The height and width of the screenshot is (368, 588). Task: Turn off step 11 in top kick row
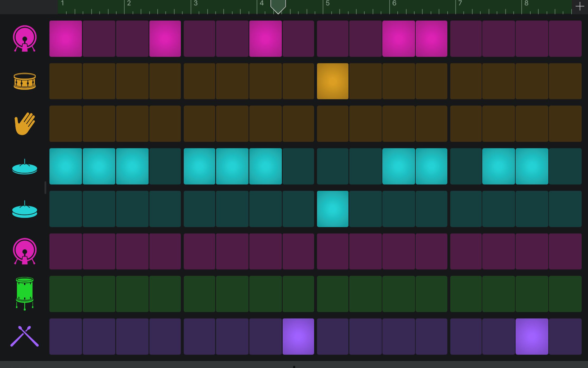coord(398,39)
